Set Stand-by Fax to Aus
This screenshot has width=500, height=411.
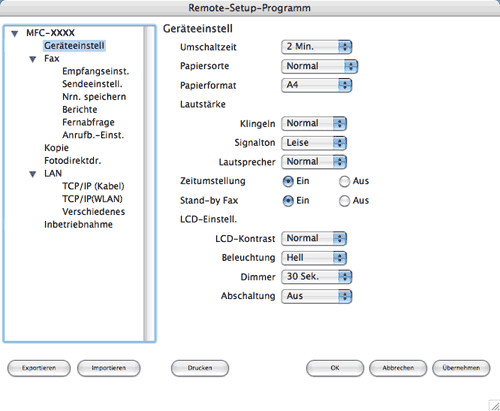pos(344,201)
